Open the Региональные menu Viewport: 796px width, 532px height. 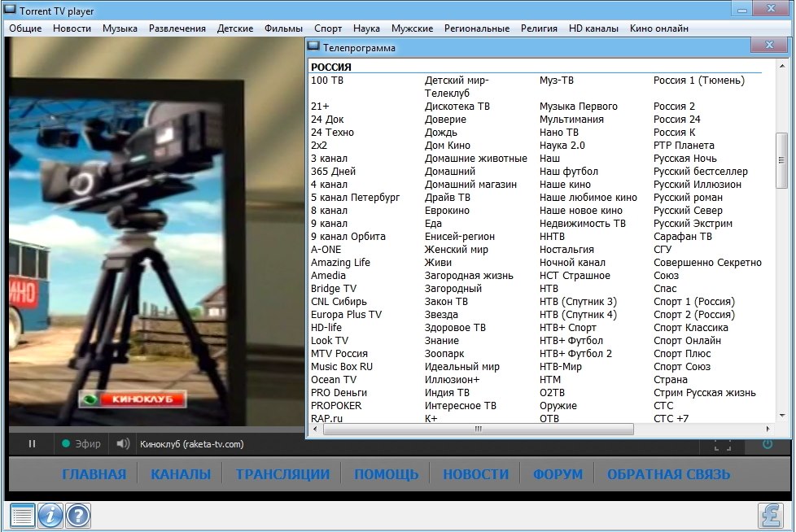tap(477, 28)
